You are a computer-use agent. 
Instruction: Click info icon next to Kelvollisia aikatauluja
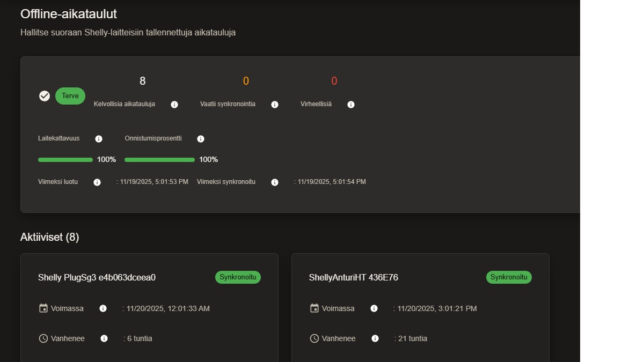tap(174, 105)
